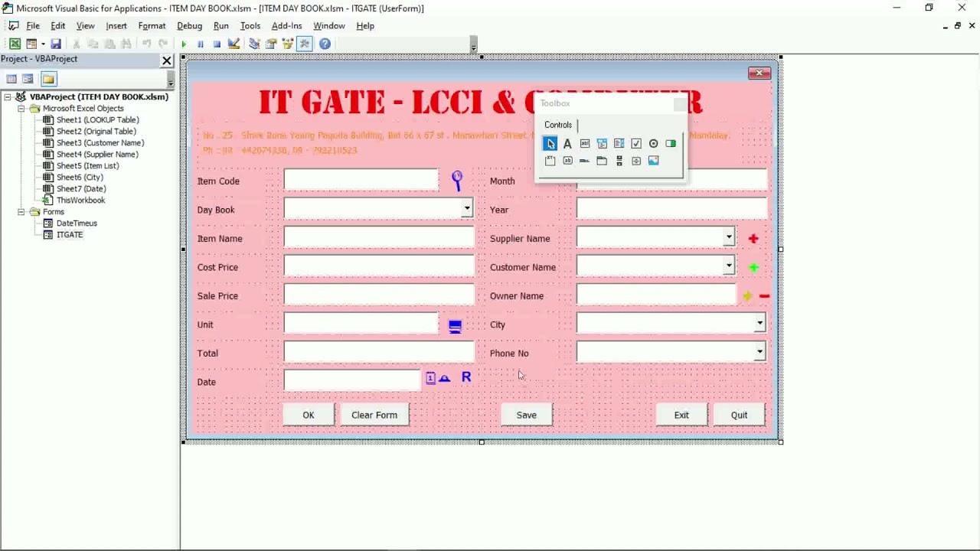Screen dimensions: 980x551
Task: Toggle Folders in the Project panel
Action: (x=48, y=79)
